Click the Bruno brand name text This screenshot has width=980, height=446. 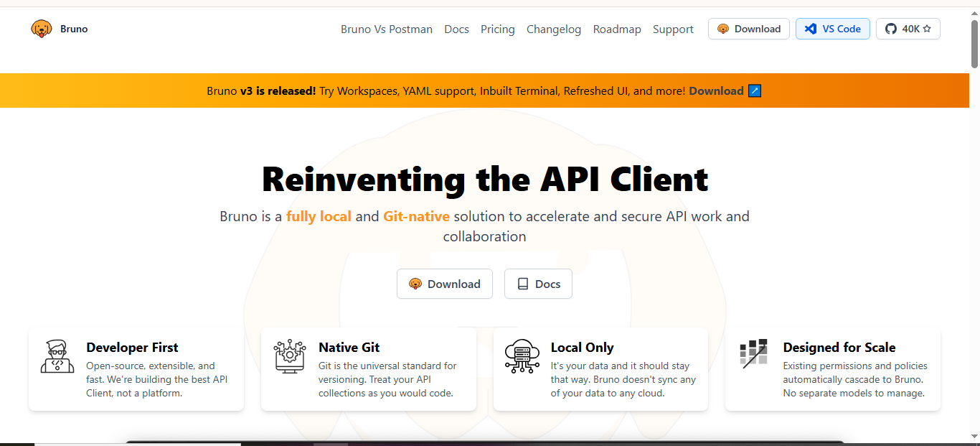[74, 29]
